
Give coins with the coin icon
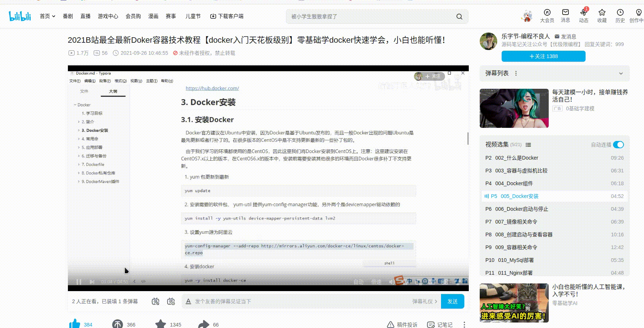(118, 324)
